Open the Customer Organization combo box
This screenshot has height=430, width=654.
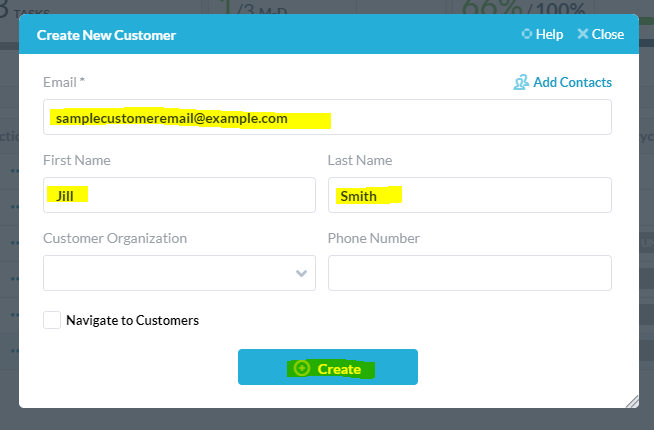coord(179,273)
